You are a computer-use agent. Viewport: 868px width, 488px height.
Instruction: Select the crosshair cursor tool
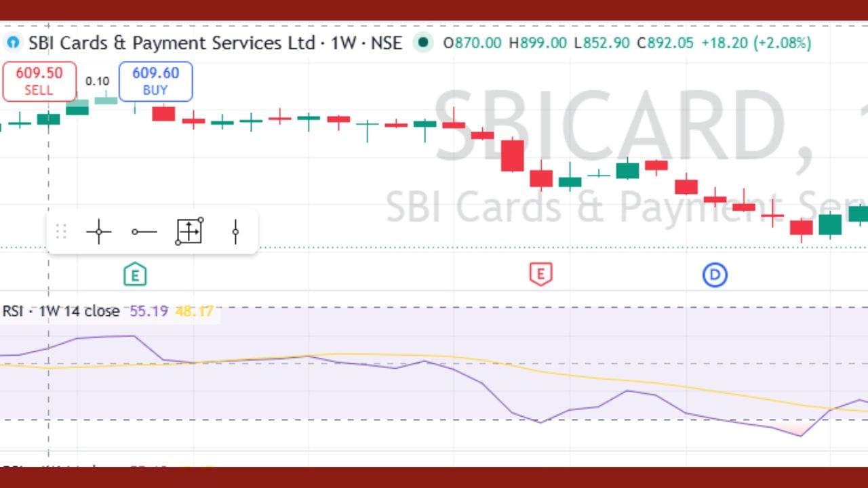coord(99,232)
